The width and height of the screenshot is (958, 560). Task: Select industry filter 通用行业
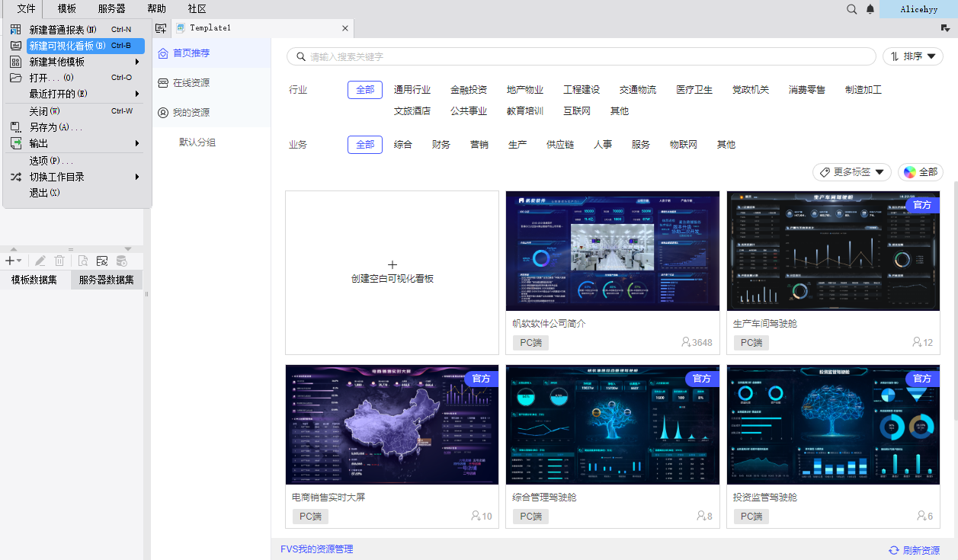coord(412,90)
